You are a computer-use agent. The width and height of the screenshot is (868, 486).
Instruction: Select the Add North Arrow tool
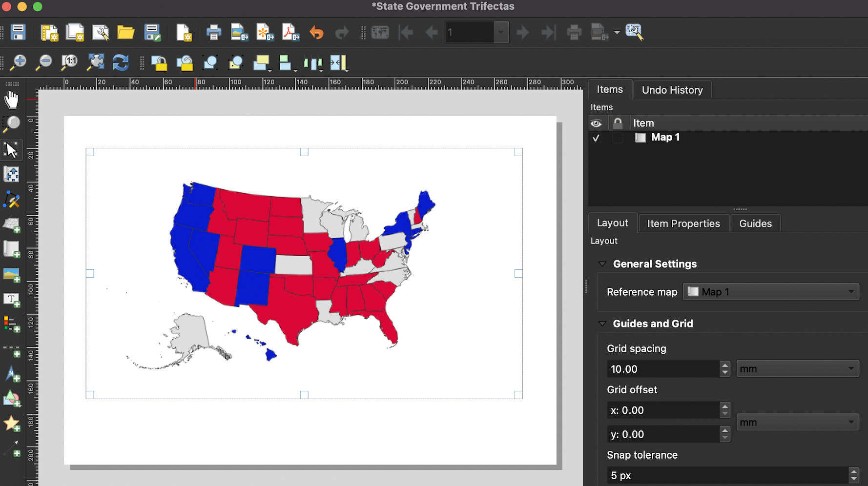coord(12,373)
